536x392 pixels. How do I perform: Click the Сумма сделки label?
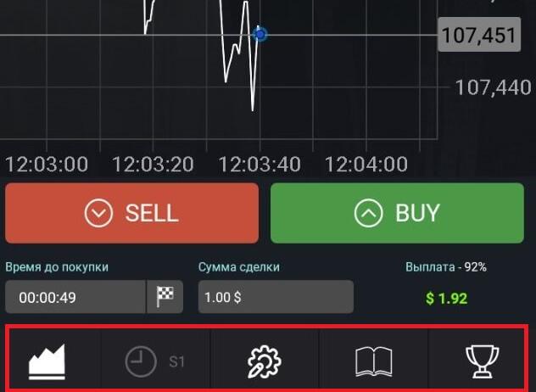click(x=239, y=266)
